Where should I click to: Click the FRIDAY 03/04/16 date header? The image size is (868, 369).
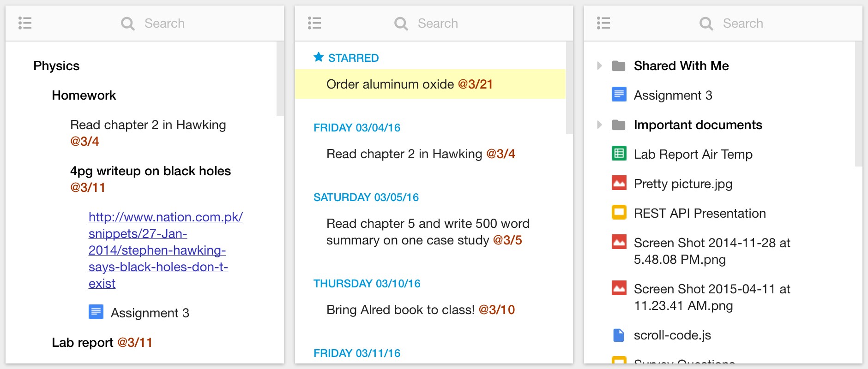(x=357, y=128)
